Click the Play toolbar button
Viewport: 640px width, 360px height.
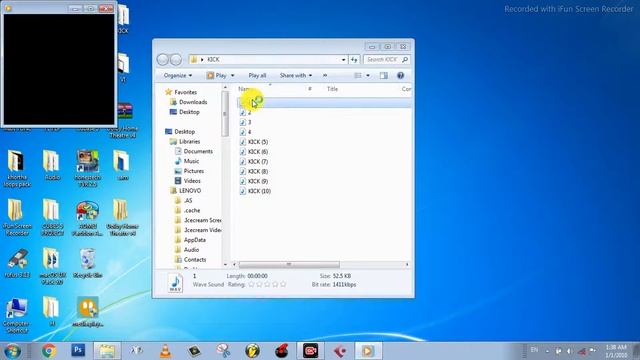coord(216,76)
